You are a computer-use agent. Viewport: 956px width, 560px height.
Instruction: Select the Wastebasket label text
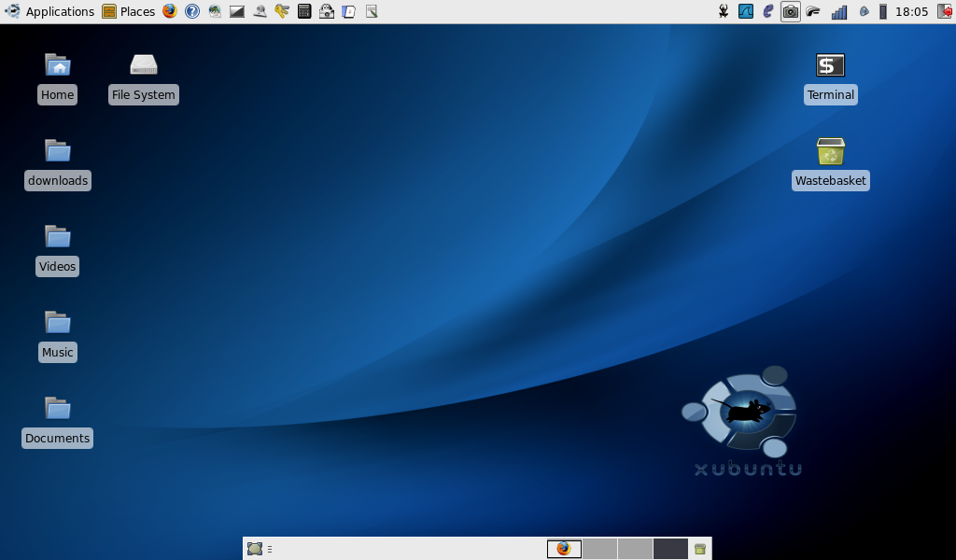[x=830, y=181]
